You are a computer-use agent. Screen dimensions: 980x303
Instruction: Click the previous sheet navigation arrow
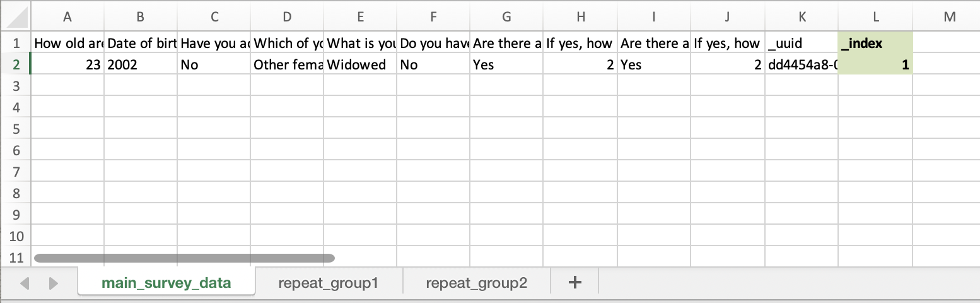[25, 283]
